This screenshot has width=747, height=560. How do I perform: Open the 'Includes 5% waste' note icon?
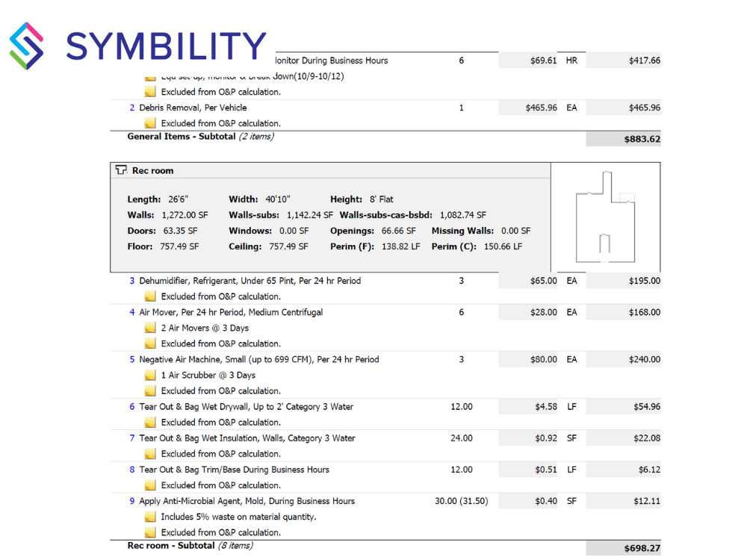pyautogui.click(x=150, y=516)
